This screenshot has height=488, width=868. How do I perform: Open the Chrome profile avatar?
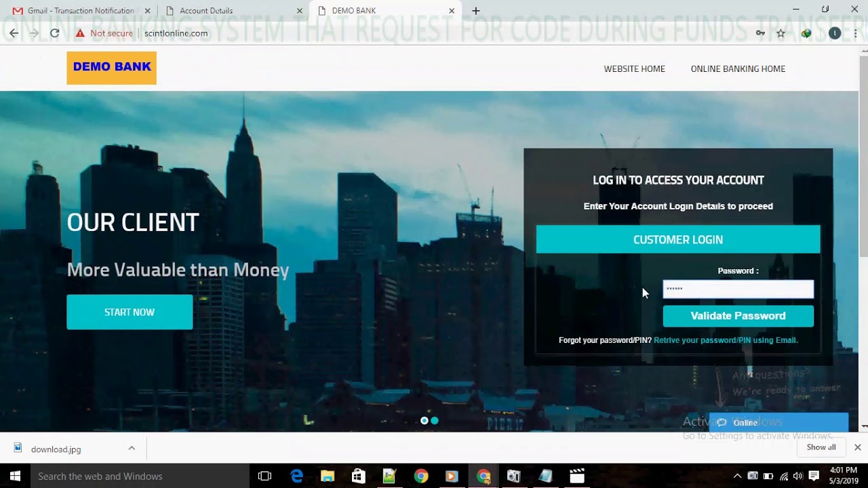click(835, 33)
